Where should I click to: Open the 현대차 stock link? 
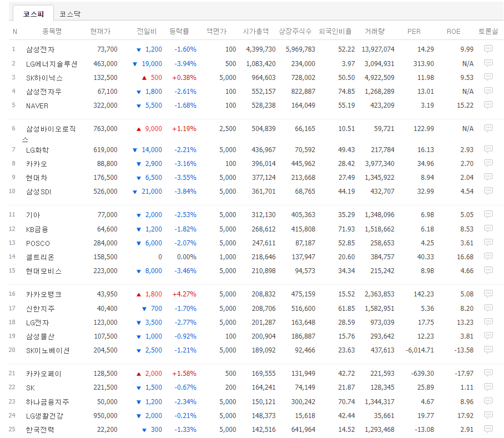coord(36,178)
